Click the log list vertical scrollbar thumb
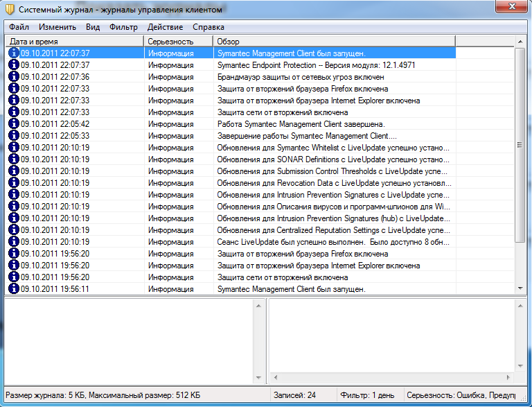532x407 pixels. 520,145
